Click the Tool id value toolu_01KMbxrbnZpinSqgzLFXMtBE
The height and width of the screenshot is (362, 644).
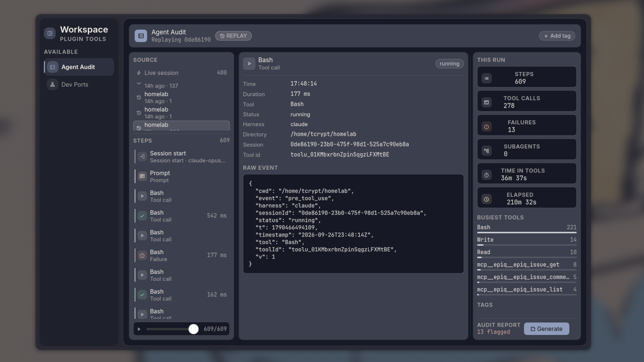coord(340,154)
